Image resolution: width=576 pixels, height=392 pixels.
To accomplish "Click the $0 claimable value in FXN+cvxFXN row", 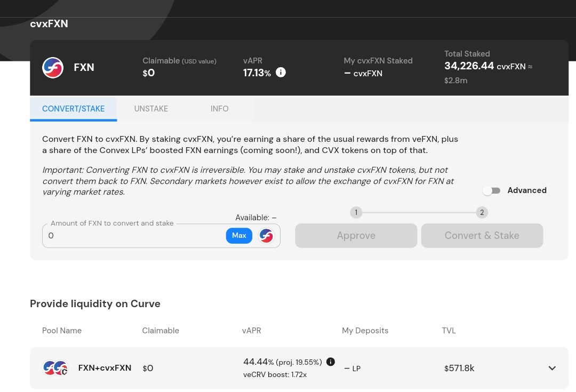I will pos(148,368).
